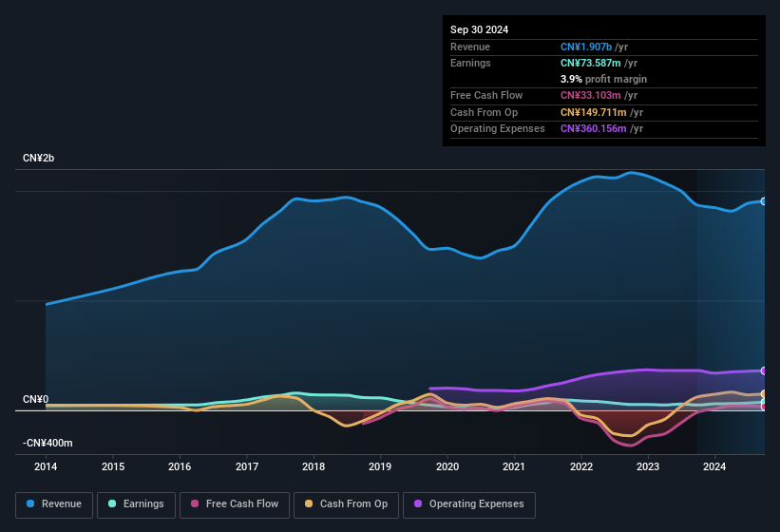Click the 2019 x-axis label

click(x=380, y=466)
